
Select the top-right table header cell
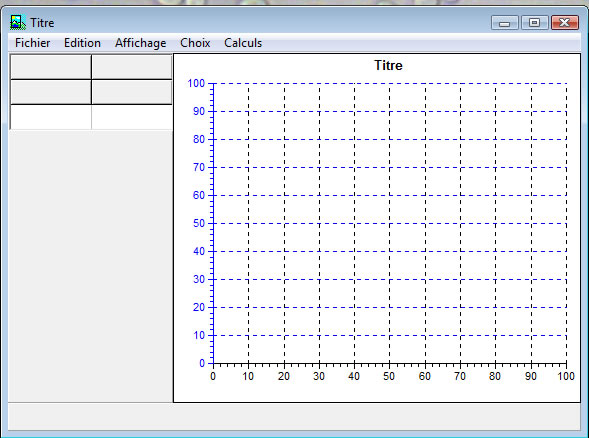[x=132, y=67]
